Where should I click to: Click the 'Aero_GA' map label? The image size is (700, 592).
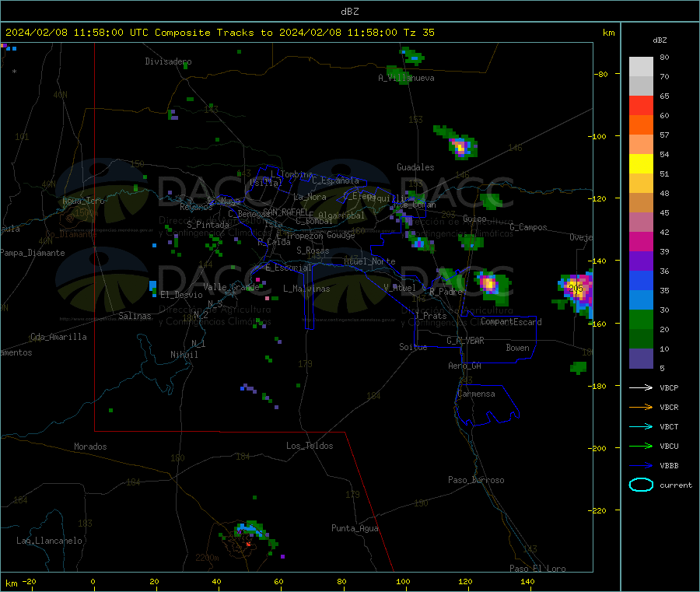point(464,366)
